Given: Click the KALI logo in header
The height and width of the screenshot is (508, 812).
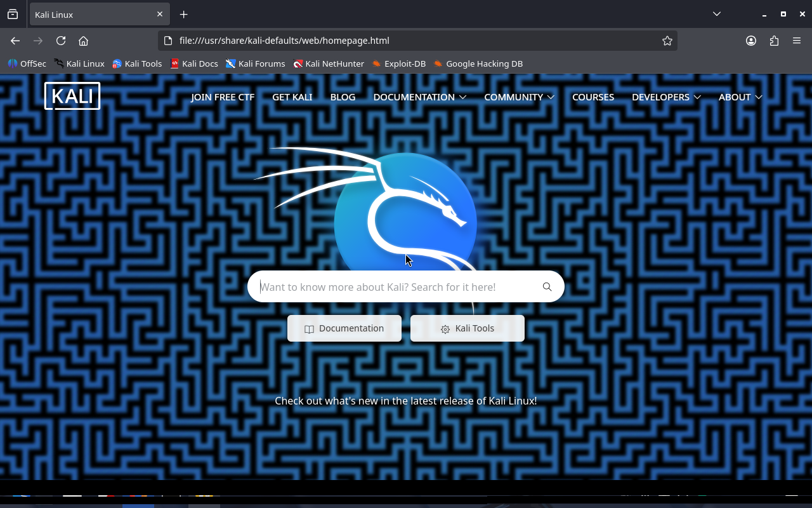Looking at the screenshot, I should 72,97.
